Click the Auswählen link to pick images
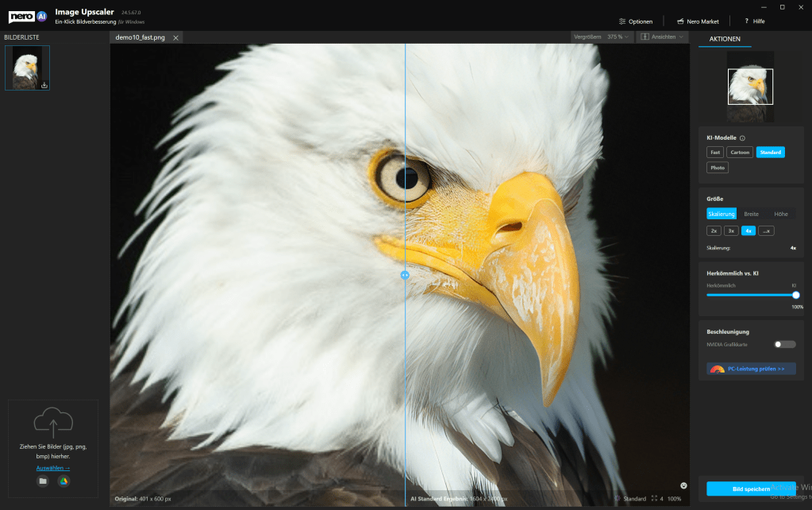The width and height of the screenshot is (812, 510). (52, 468)
